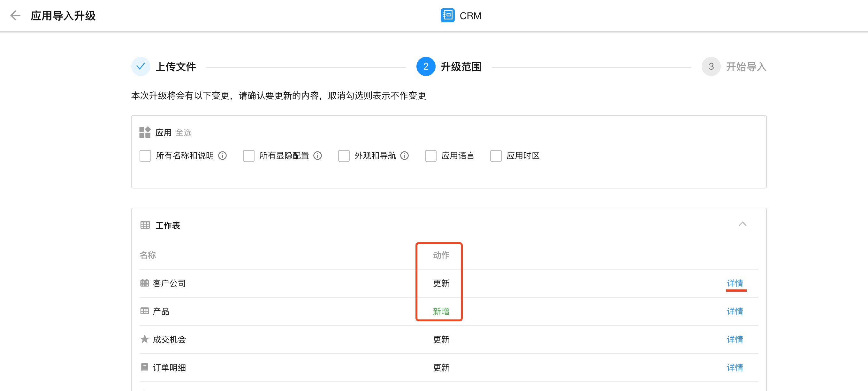Click the 客户公司 building icon

click(144, 282)
